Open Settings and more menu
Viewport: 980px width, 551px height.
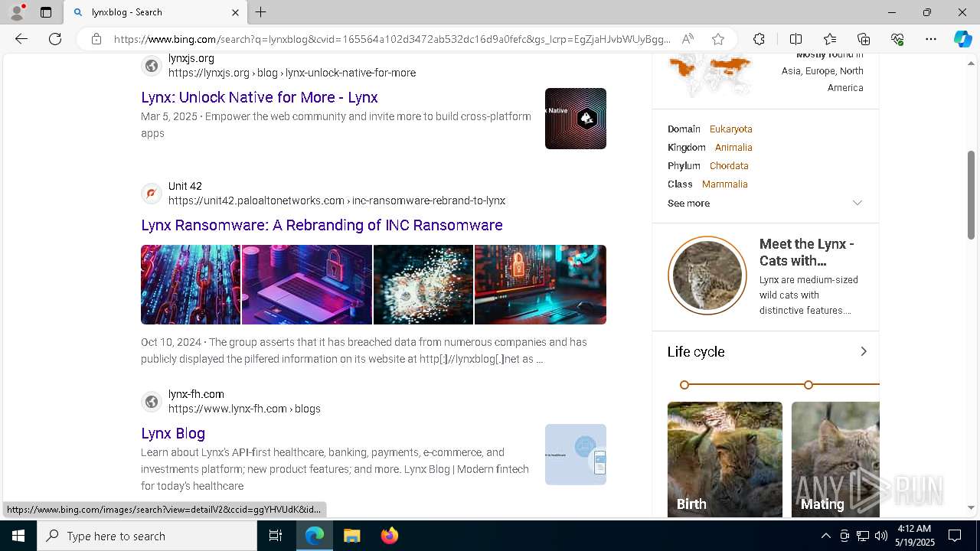coord(931,39)
